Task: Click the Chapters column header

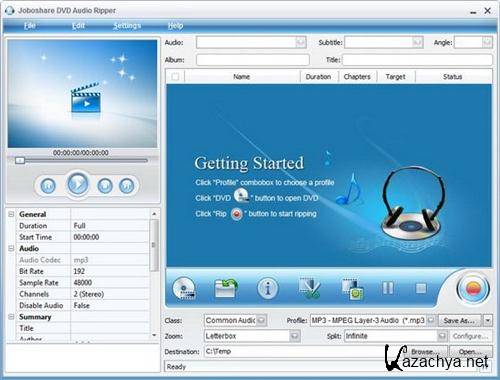Action: point(357,77)
